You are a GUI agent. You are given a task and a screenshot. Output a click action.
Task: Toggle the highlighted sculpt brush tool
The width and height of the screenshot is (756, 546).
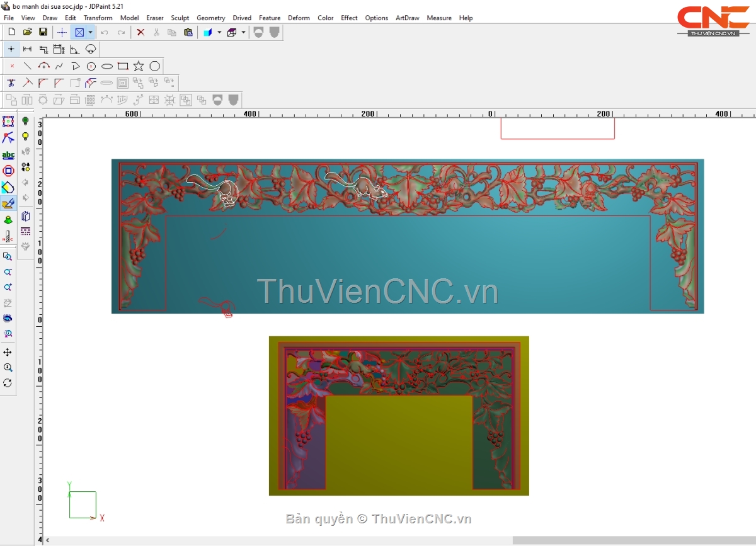point(8,203)
